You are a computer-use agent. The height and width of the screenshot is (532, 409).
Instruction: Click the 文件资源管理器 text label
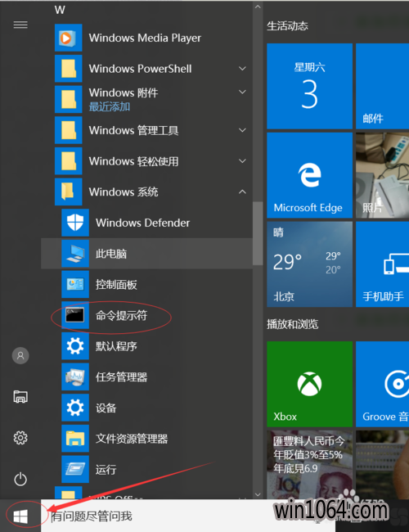point(132,439)
